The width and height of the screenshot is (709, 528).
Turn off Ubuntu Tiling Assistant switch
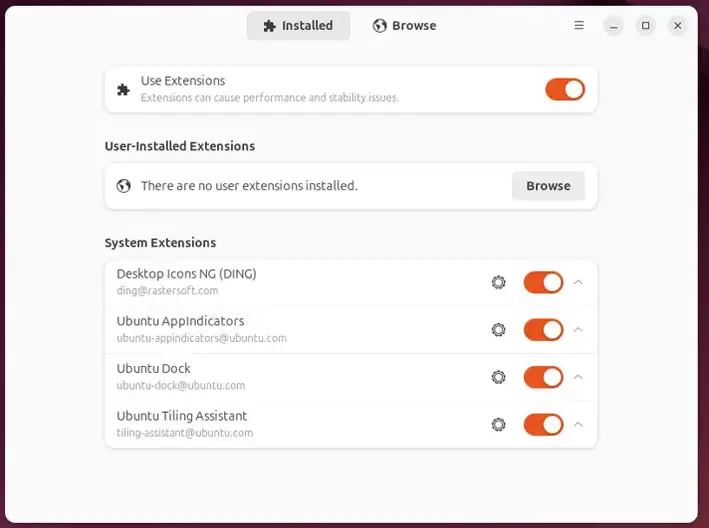click(543, 425)
